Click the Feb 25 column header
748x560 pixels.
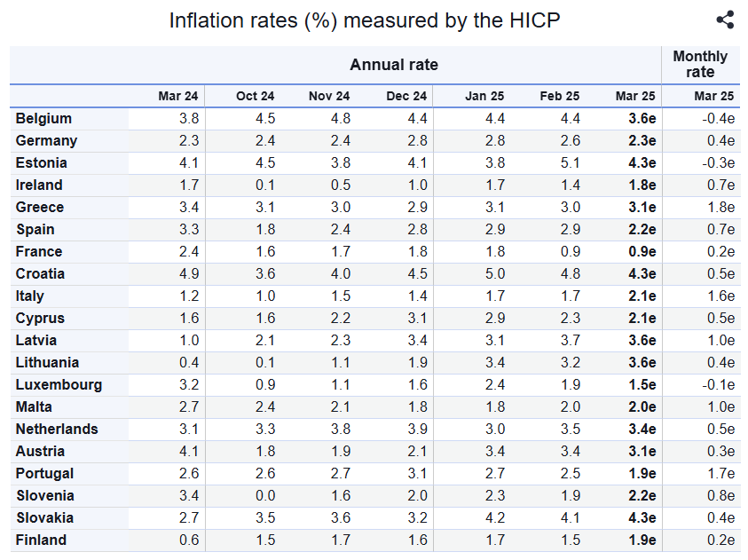point(560,96)
